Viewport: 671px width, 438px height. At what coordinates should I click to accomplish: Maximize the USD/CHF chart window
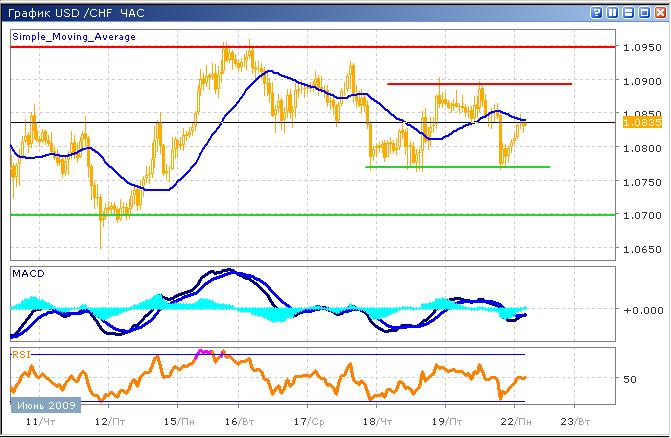coord(642,12)
